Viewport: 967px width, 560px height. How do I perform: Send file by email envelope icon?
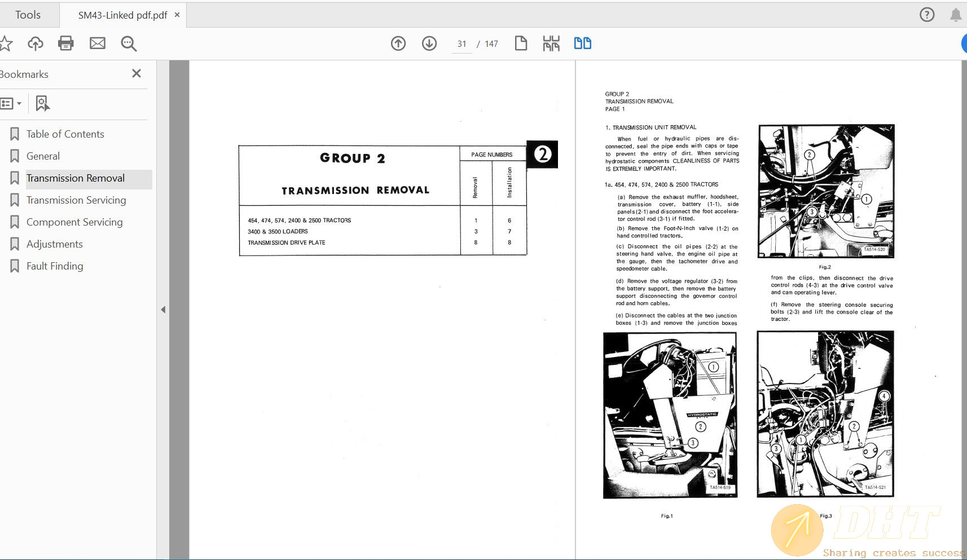[98, 43]
